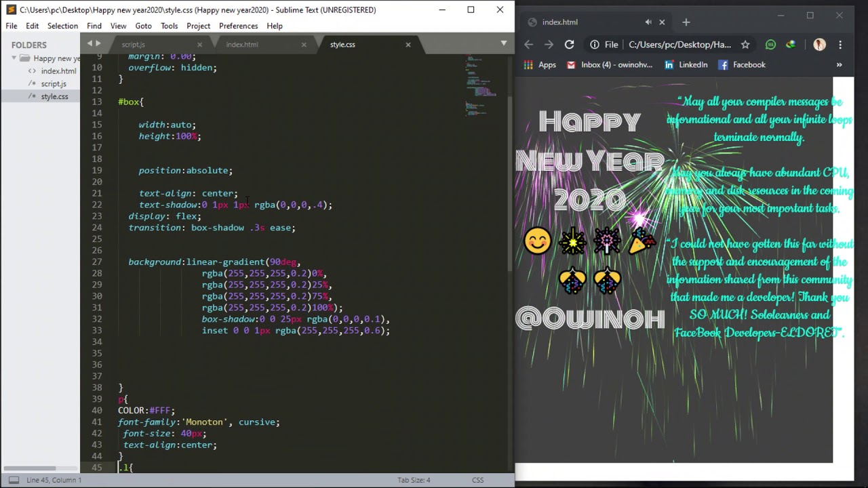Screen dimensions: 868x488
Task: Click the editor vertical scrollbar
Action: [x=511, y=183]
